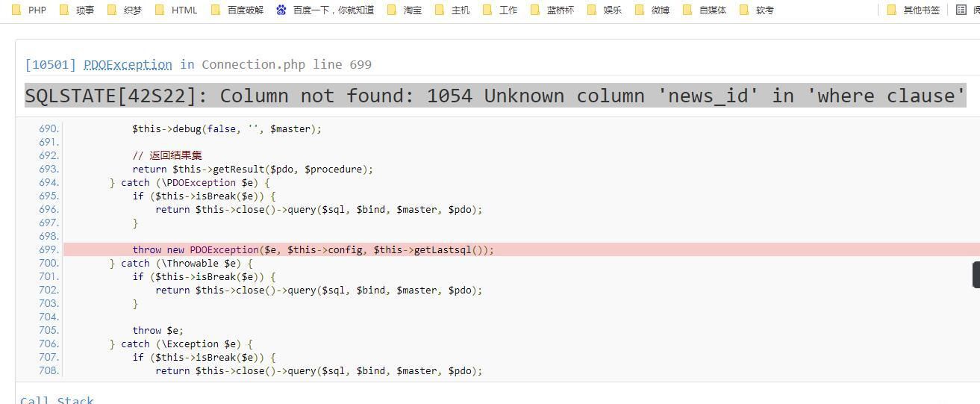
Task: Open the 织梦 bookmark folder
Action: click(x=125, y=10)
